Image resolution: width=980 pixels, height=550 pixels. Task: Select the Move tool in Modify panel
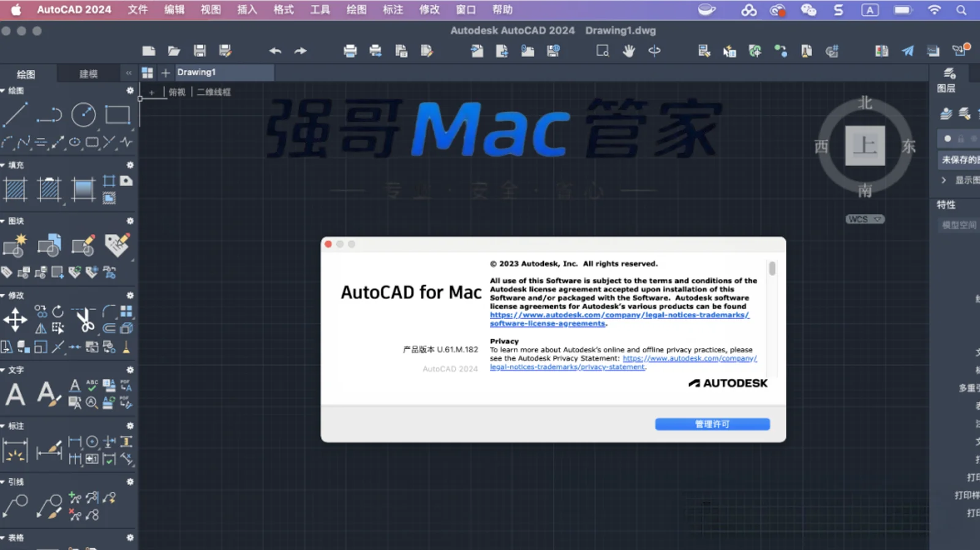(x=15, y=320)
